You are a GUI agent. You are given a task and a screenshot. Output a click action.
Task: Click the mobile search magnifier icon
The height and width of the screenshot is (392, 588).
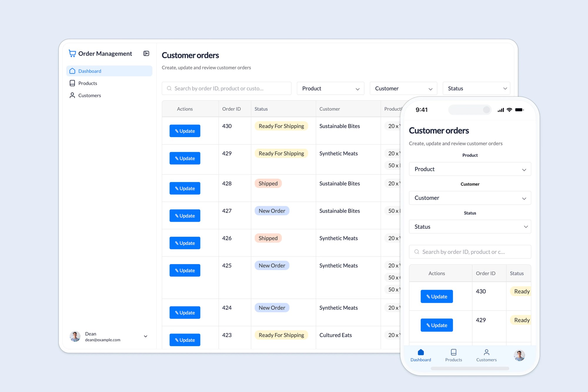pos(417,252)
